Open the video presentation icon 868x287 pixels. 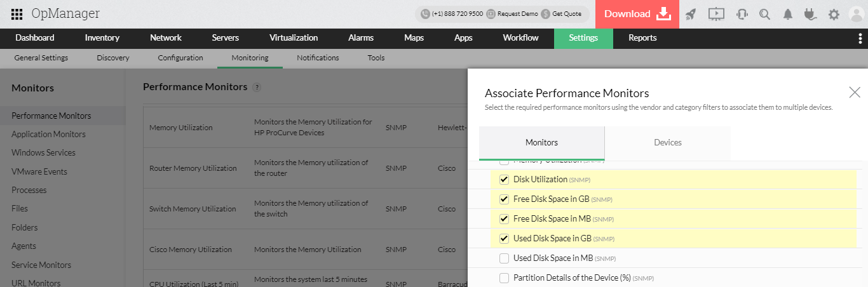(x=716, y=14)
